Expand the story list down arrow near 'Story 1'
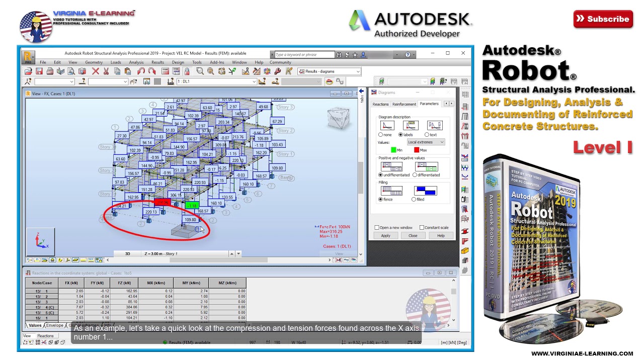This screenshot has width=644, height=362. pyautogui.click(x=238, y=254)
